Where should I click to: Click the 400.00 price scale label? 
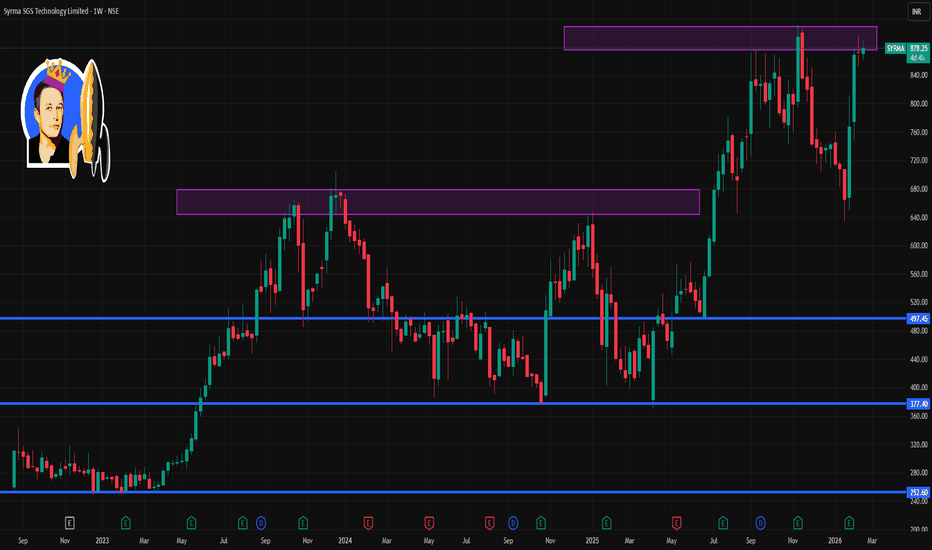tap(918, 387)
